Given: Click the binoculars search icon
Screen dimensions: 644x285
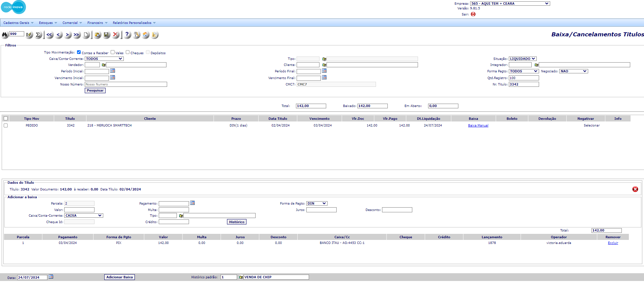Looking at the screenshot, I should point(4,35).
